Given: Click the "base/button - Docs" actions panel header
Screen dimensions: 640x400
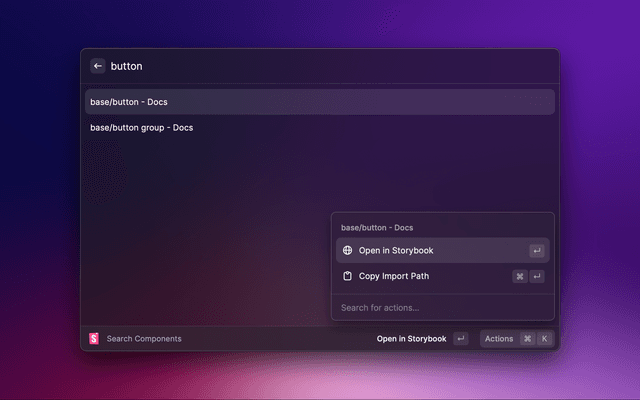Looking at the screenshot, I should pos(377,228).
